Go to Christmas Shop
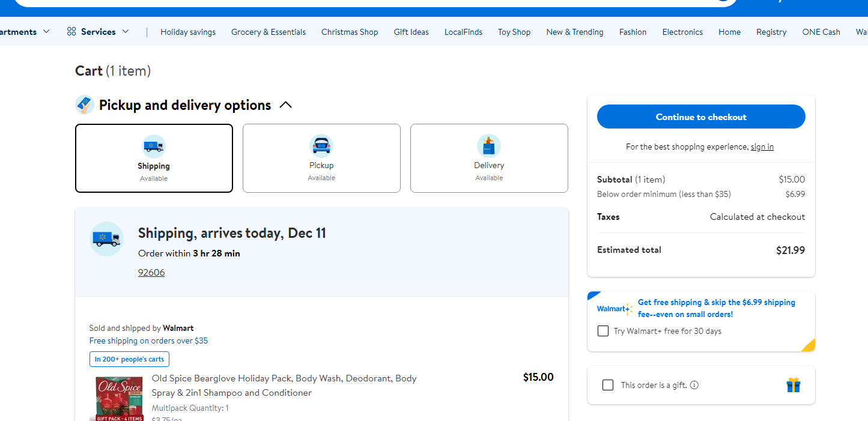The height and width of the screenshot is (421, 868). tap(350, 32)
